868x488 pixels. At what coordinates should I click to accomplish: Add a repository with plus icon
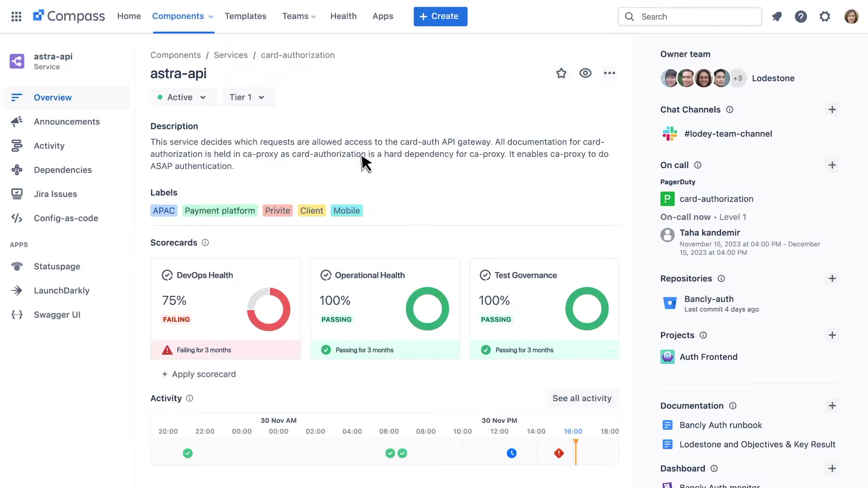[x=832, y=278]
